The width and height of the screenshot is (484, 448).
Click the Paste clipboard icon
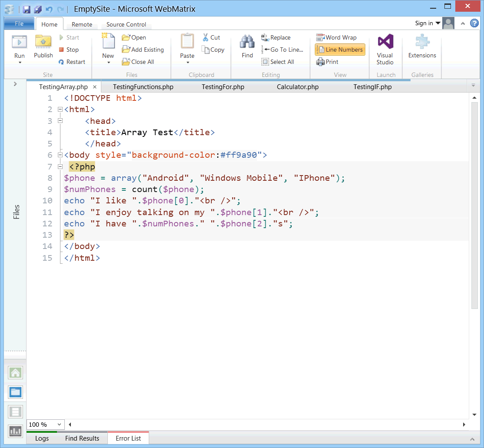click(187, 41)
